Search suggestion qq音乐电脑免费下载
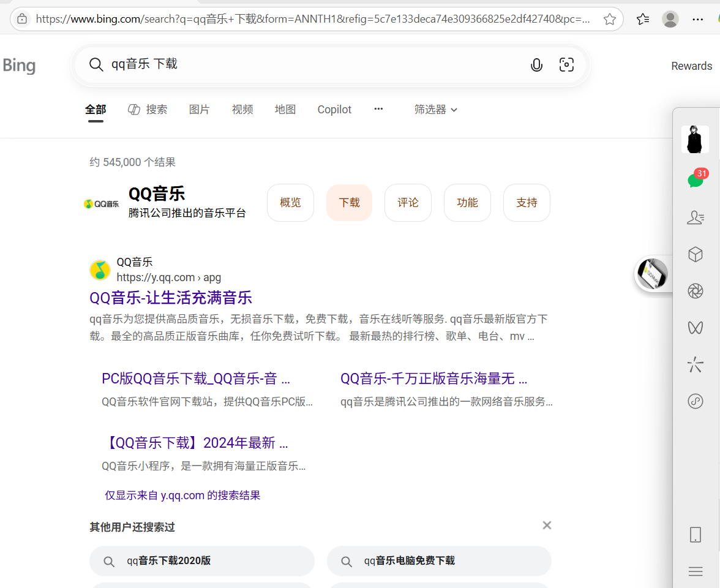Screen dimensions: 720x588 (x=439, y=561)
